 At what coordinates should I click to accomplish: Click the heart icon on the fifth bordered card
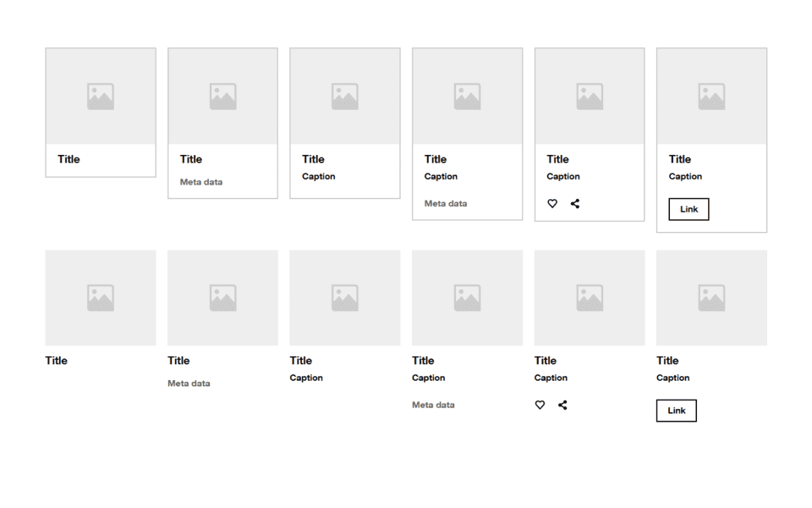click(552, 203)
